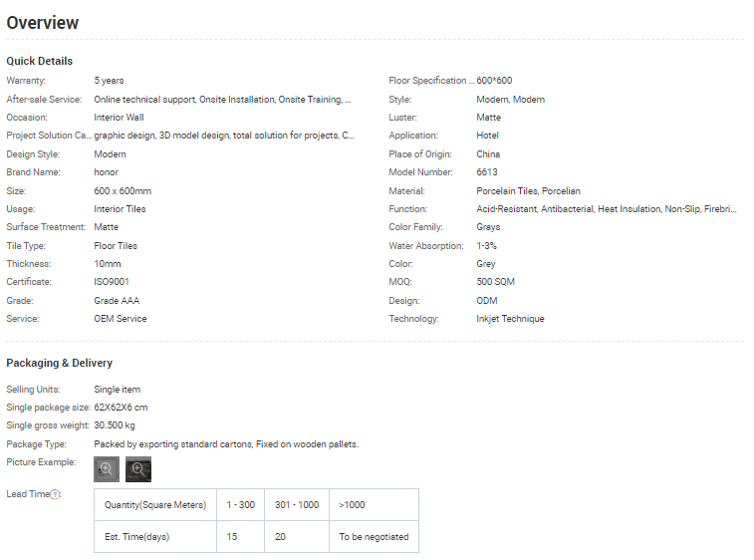This screenshot has width=754, height=560.
Task: Click the truncated After-sale Service value
Action: click(222, 100)
